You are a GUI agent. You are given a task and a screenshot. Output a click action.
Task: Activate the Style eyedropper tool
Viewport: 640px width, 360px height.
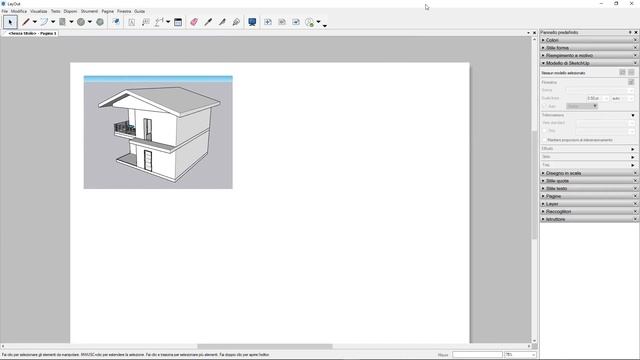pos(208,22)
